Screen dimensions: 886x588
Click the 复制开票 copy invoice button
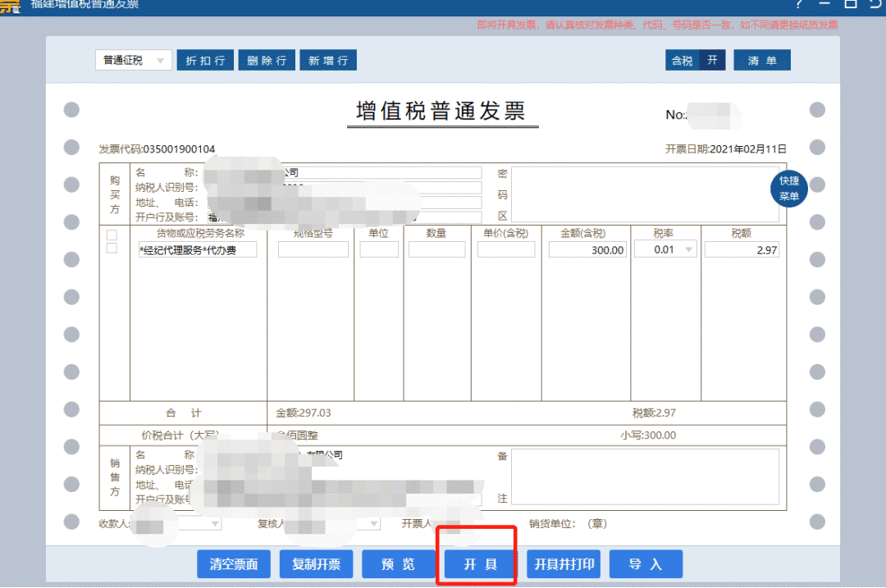click(x=316, y=564)
